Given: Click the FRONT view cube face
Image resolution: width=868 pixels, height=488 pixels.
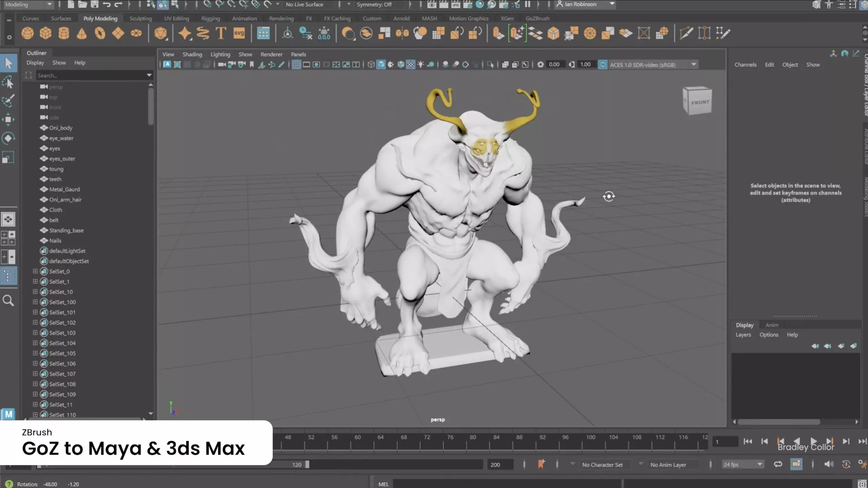Looking at the screenshot, I should tap(699, 102).
